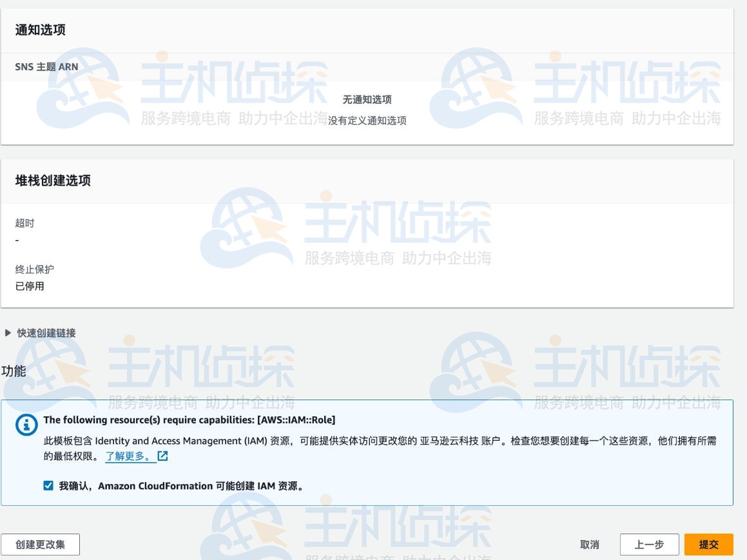
Task: Click the info icon in capabilities notice
Action: (26, 425)
